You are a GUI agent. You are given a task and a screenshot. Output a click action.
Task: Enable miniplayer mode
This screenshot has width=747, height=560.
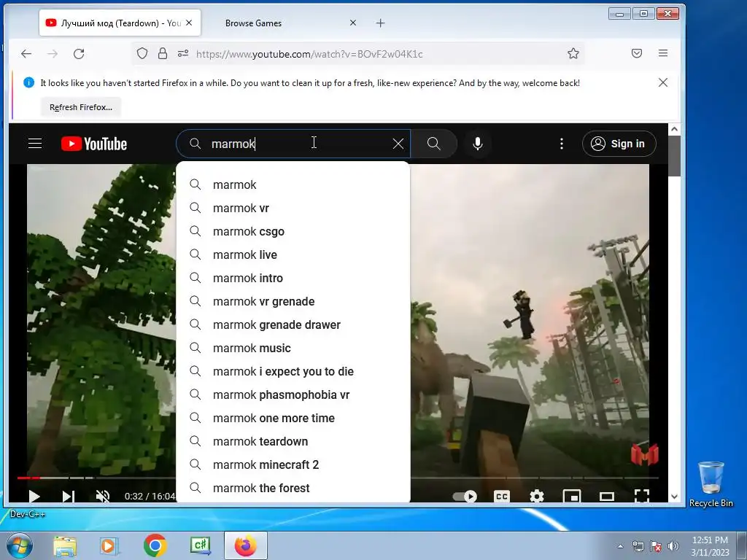(572, 496)
